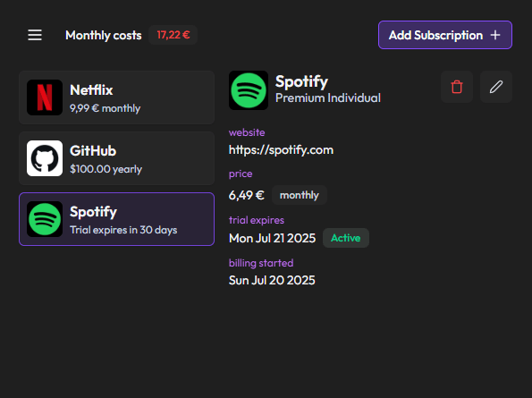Click the 9,99 € monthly text
The image size is (532, 398).
click(105, 108)
